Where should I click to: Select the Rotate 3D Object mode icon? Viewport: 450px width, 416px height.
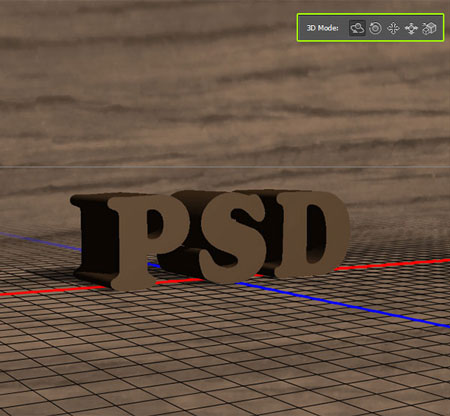[x=357, y=28]
